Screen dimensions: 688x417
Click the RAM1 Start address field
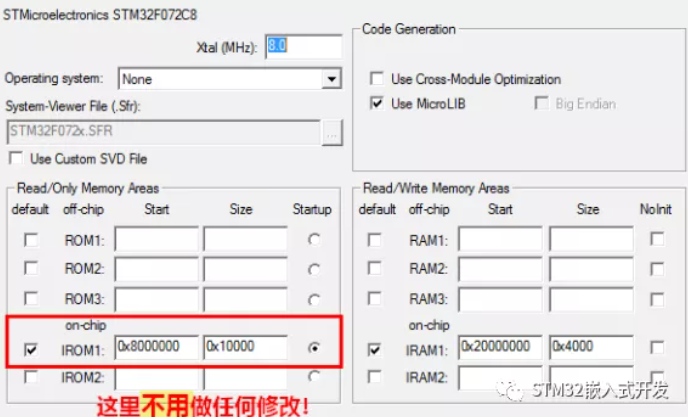coord(501,239)
